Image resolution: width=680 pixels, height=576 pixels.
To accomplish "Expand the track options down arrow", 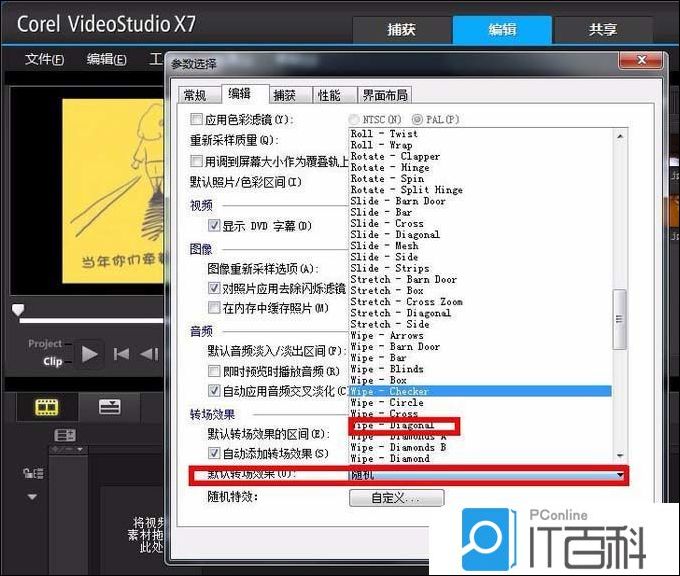I will tap(32, 497).
